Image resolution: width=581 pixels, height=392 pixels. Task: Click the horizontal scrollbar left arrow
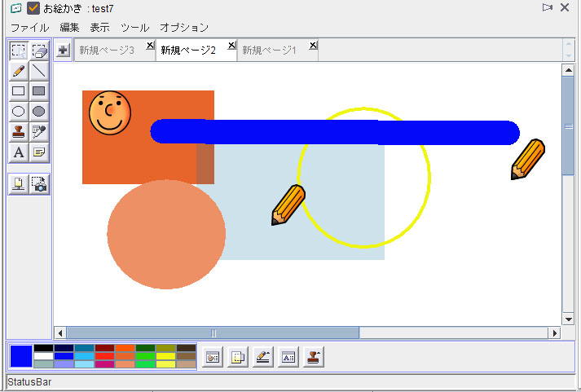(60, 333)
